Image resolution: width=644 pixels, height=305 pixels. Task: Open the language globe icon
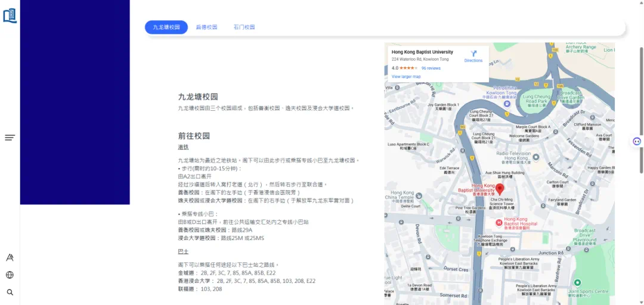[x=10, y=275]
